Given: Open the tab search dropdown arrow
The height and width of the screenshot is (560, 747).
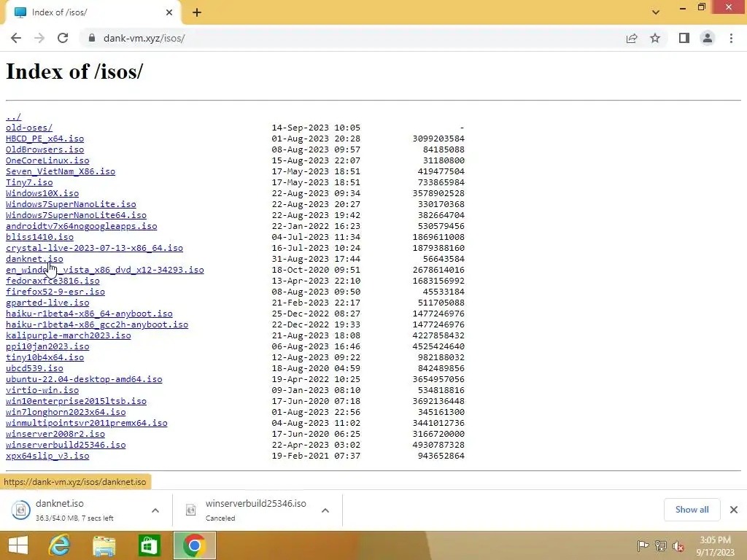Looking at the screenshot, I should [656, 12].
